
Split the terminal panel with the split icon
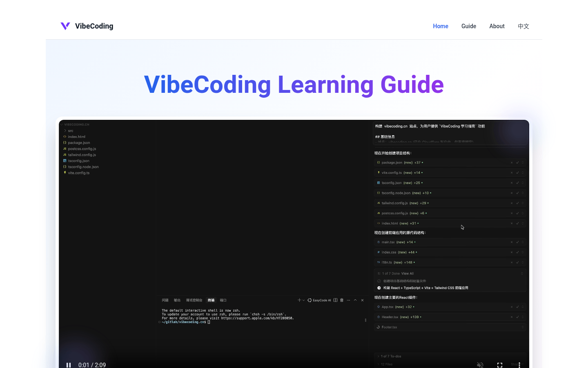(335, 300)
